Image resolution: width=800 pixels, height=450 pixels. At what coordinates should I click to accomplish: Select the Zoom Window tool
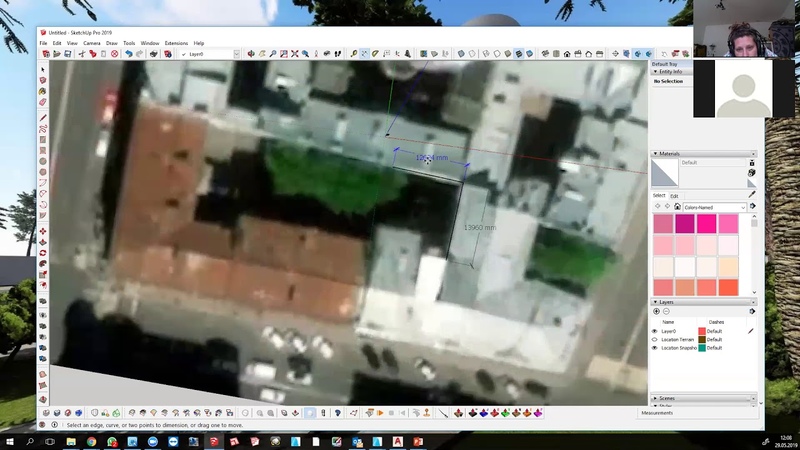(x=284, y=54)
